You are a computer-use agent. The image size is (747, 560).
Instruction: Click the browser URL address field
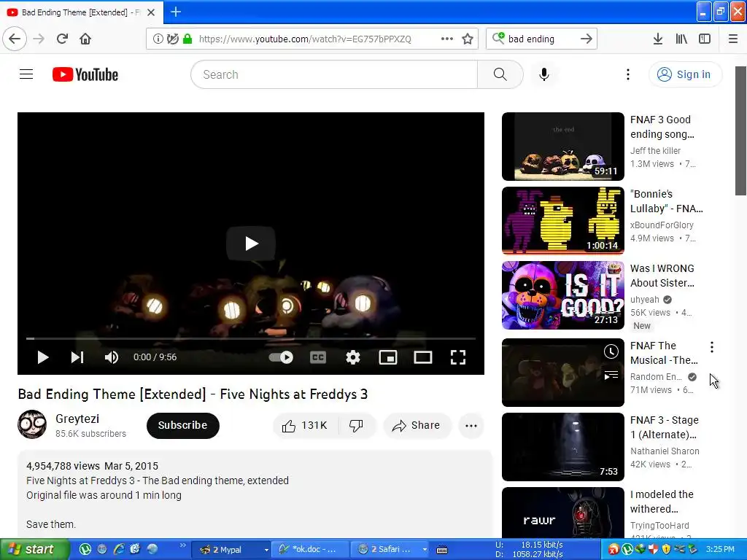pyautogui.click(x=305, y=39)
